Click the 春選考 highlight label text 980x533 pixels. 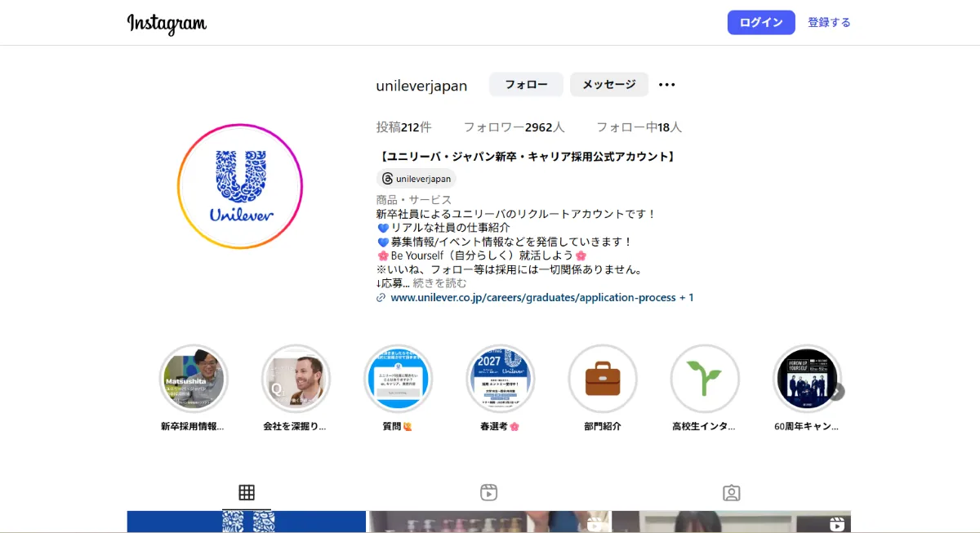(501, 426)
